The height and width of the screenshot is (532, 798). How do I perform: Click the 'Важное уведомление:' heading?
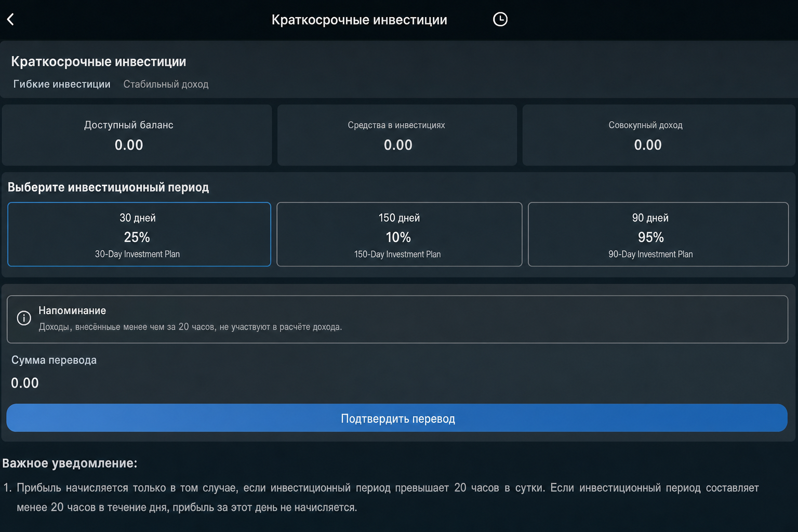[70, 463]
